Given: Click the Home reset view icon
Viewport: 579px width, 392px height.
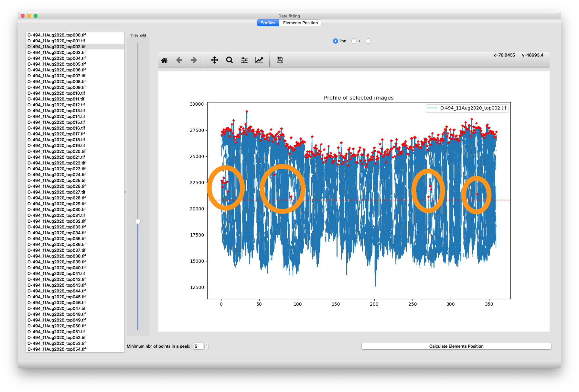Looking at the screenshot, I should [164, 60].
